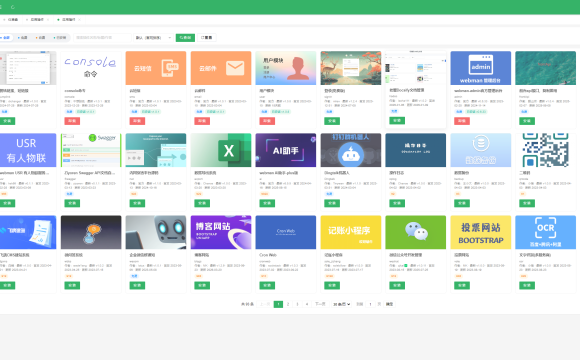Switch to the first dashboard tab
The height and width of the screenshot is (360, 580).
coord(12,20)
